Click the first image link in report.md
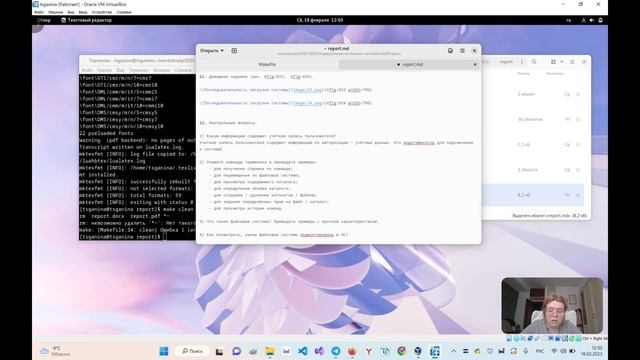Viewport: 640px width, 360px height. click(x=308, y=90)
